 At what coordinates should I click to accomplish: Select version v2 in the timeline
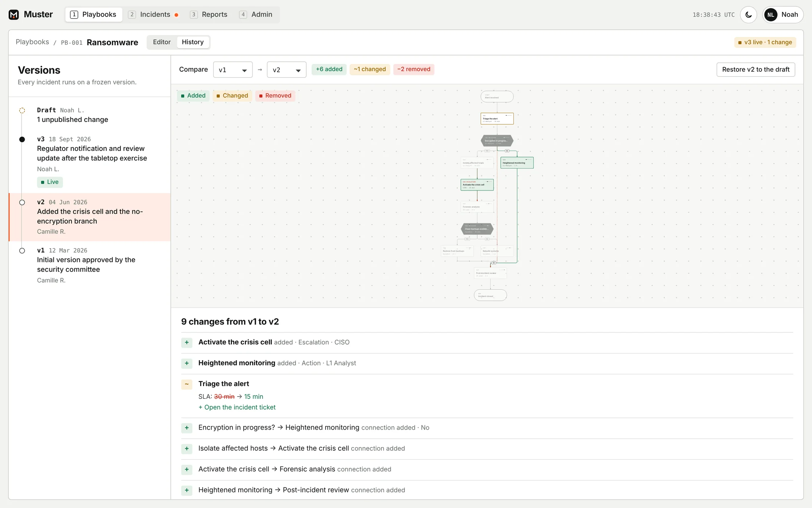[90, 217]
